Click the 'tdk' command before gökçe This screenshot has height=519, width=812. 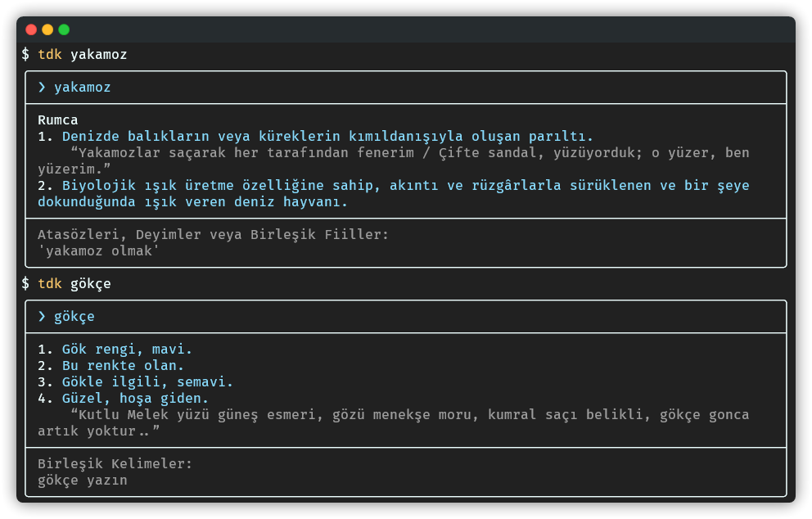tap(50, 284)
